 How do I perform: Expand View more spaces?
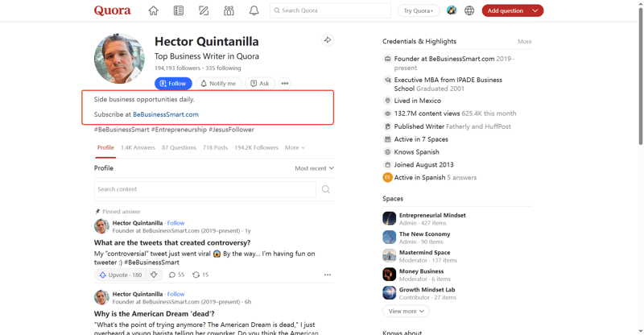(x=407, y=311)
